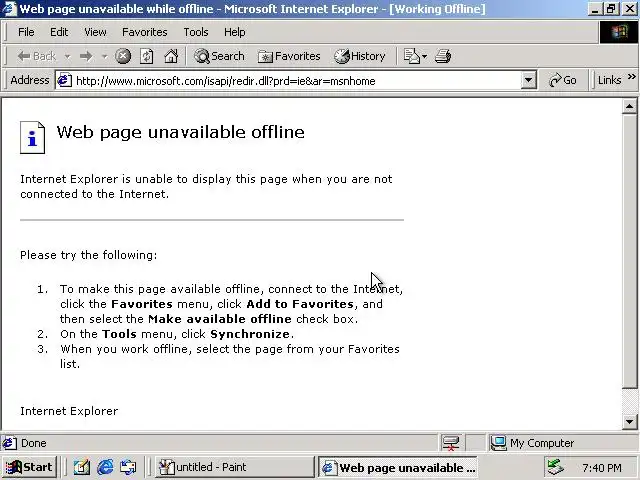
Task: Click the 'Internet Explorer' footer text
Action: 69,411
